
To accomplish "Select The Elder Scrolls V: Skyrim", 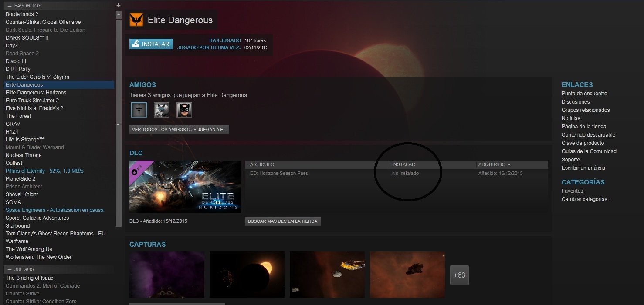I will point(37,77).
